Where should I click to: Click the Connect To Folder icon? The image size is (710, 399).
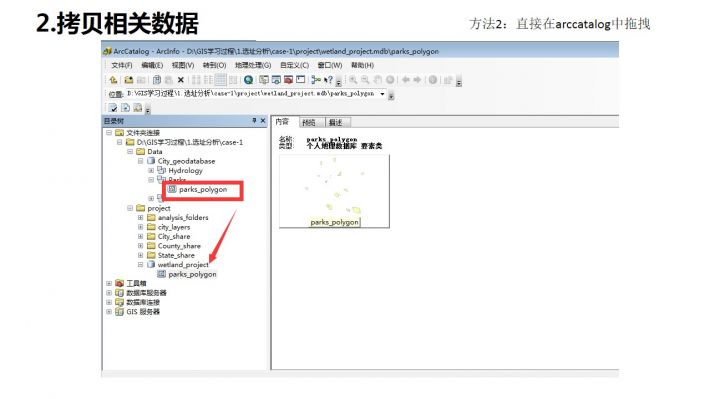click(x=129, y=80)
